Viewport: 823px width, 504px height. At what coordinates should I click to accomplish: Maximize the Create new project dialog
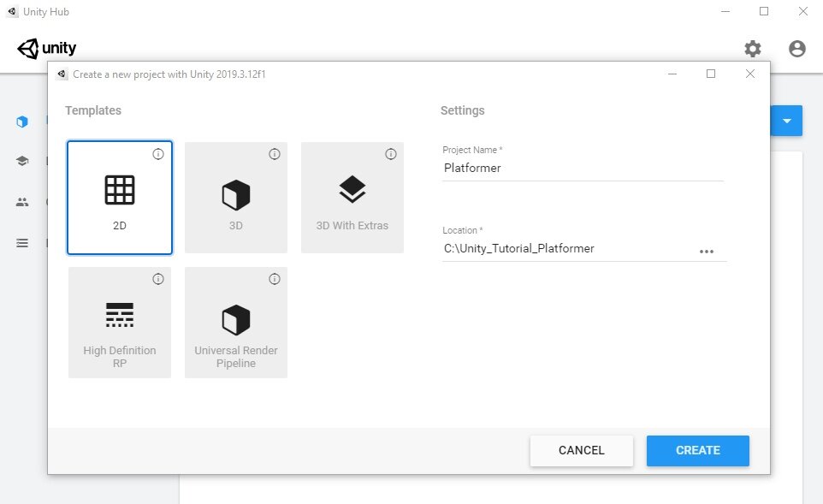[x=711, y=74]
